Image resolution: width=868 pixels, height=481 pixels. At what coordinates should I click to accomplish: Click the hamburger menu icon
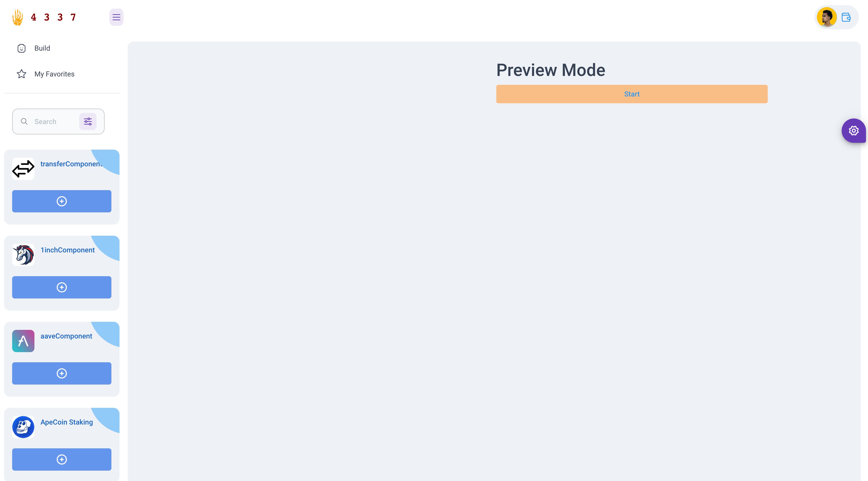coord(116,17)
